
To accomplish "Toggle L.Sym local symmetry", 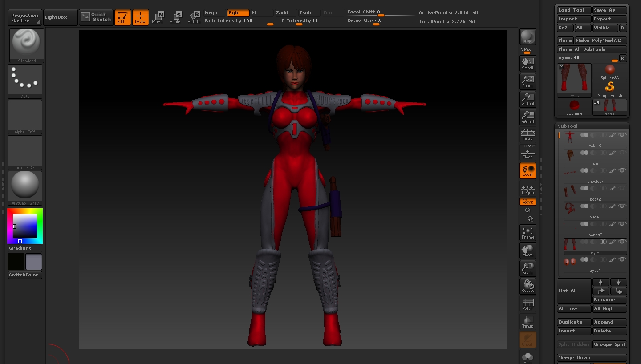I will click(528, 189).
